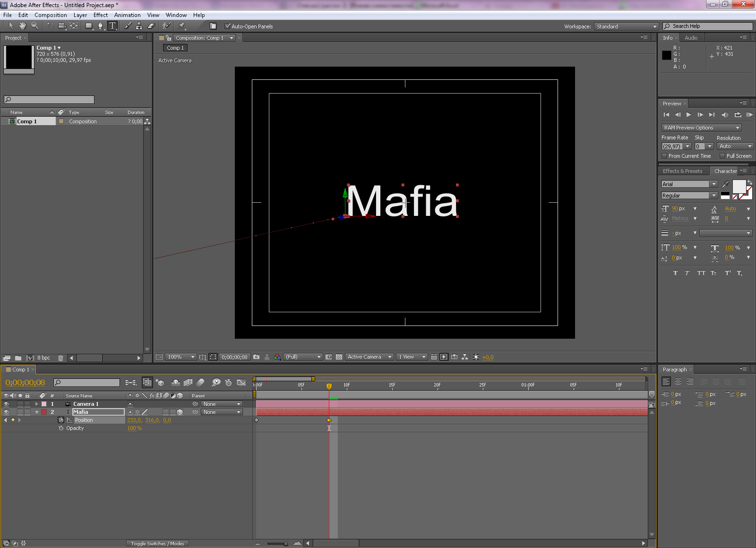Viewport: 756px width, 548px height.
Task: Open the Arial font family dropdown
Action: pos(689,184)
